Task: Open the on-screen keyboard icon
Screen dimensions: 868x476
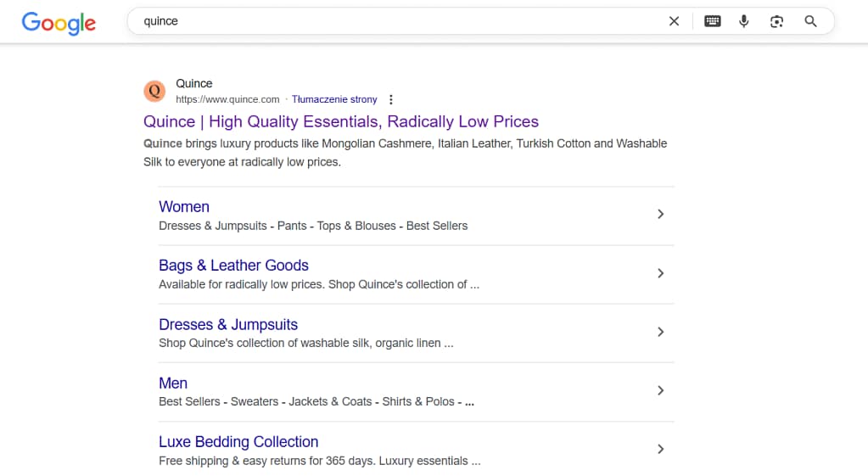Action: [x=713, y=21]
